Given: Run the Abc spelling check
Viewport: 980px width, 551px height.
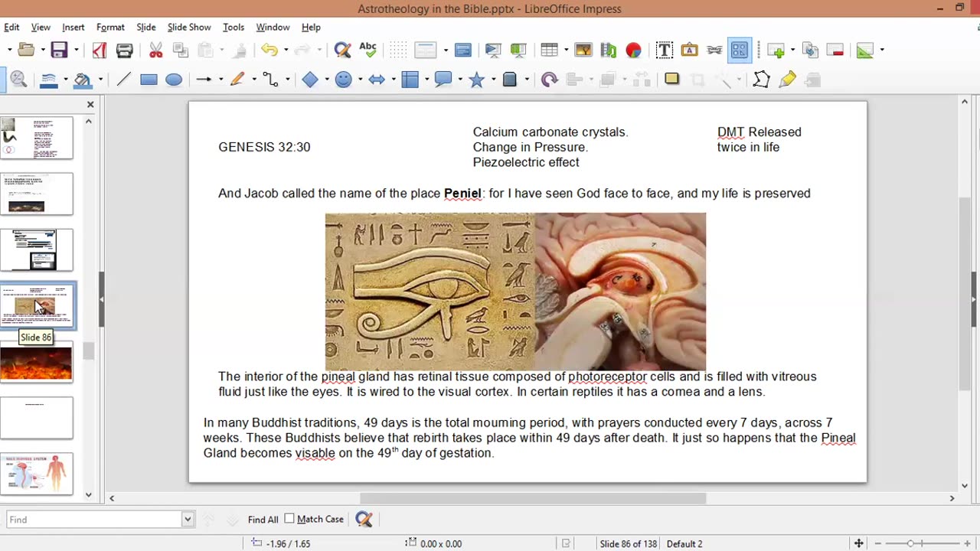Looking at the screenshot, I should (367, 51).
